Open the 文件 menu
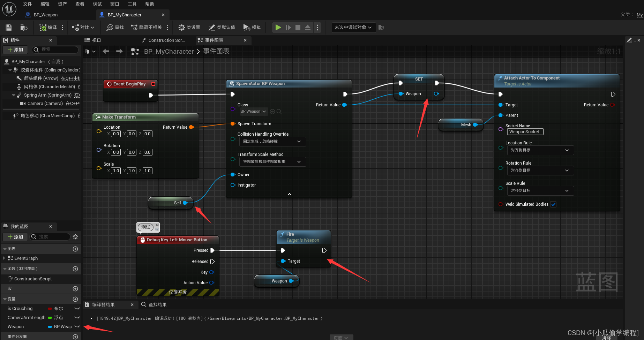644x340 pixels. click(x=28, y=4)
